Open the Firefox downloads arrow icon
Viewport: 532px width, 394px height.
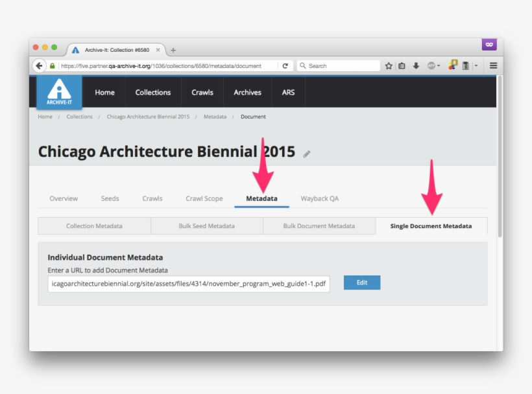(416, 65)
